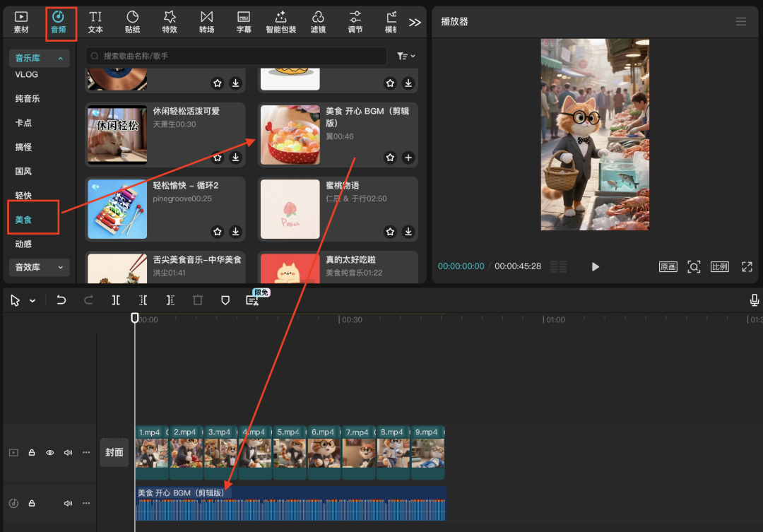Image resolution: width=763 pixels, height=532 pixels.
Task: Open the 特效 effects panel
Action: coord(170,21)
